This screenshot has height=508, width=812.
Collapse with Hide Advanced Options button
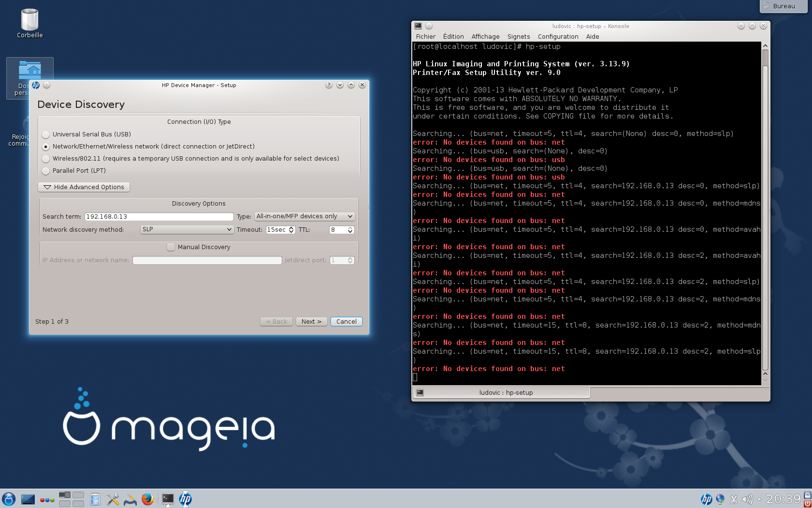(x=84, y=187)
